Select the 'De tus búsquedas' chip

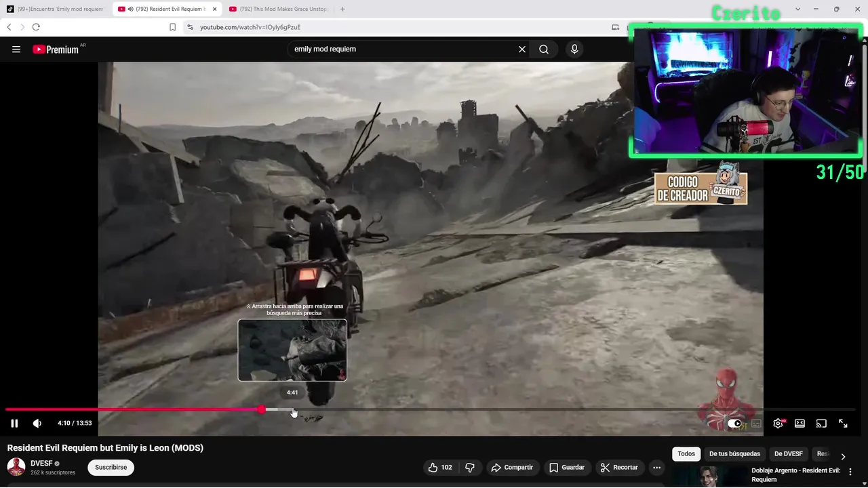[734, 454]
